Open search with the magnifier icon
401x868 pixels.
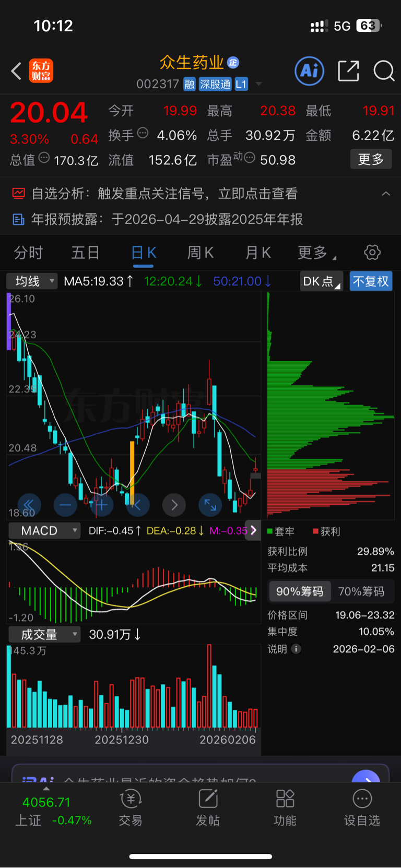(x=384, y=70)
